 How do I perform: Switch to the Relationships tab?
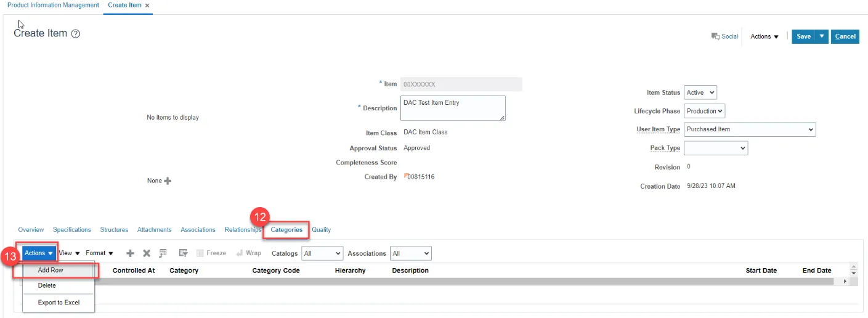(x=243, y=229)
